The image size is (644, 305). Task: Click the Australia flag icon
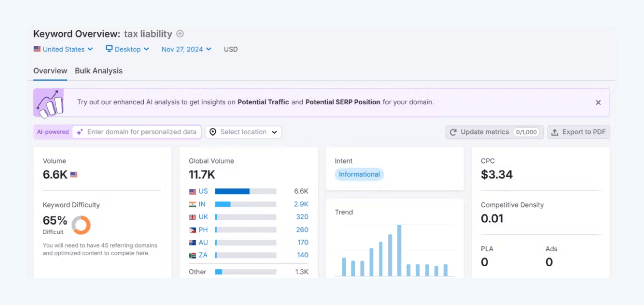[x=192, y=243]
